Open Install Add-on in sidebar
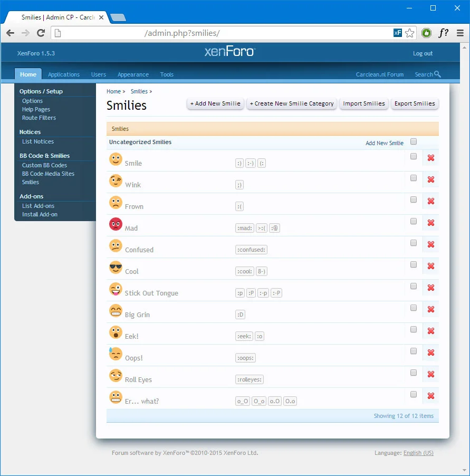 click(x=40, y=214)
